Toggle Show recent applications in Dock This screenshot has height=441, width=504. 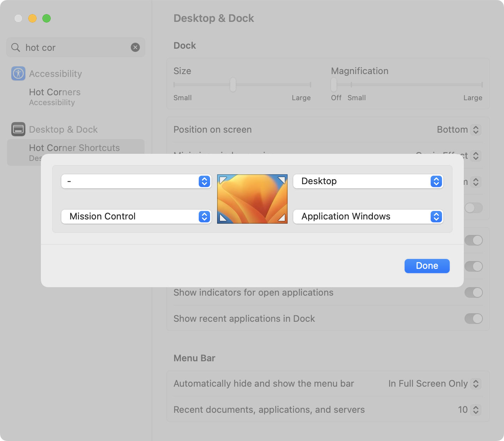pos(473,319)
